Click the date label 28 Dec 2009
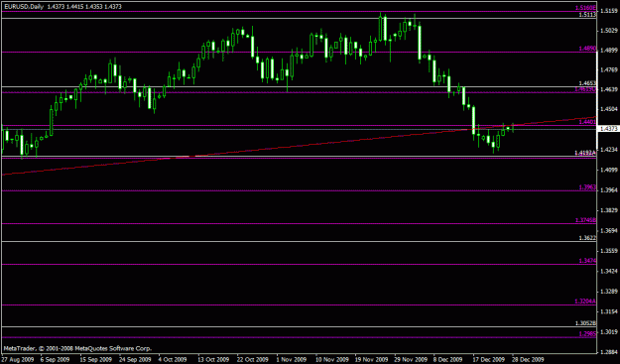This screenshot has height=364, width=620. pos(529,360)
